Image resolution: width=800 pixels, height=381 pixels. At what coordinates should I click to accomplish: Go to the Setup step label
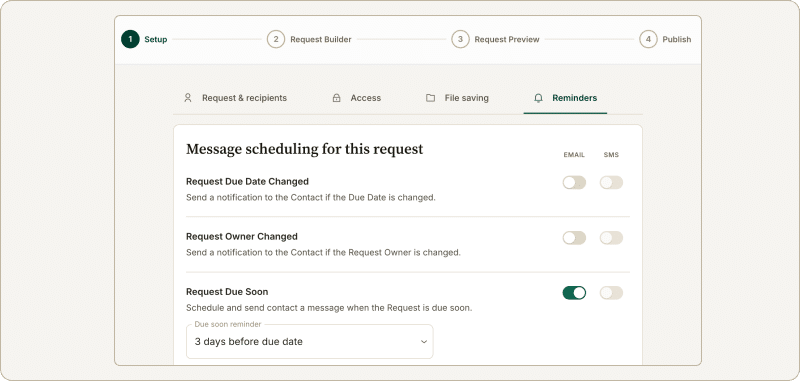click(156, 39)
